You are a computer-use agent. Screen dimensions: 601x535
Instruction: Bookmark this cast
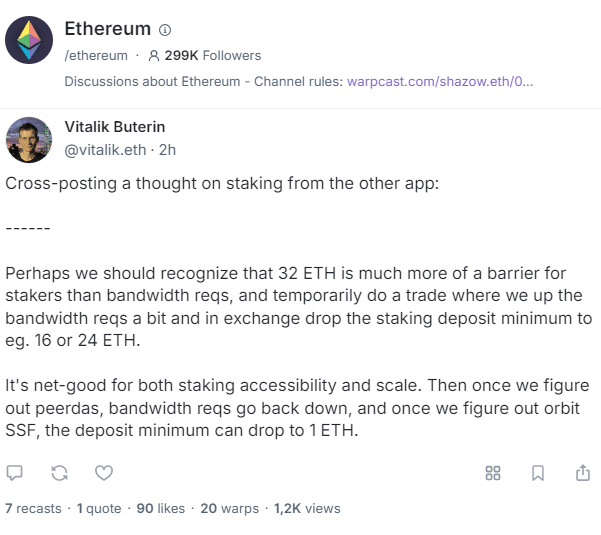pos(538,472)
